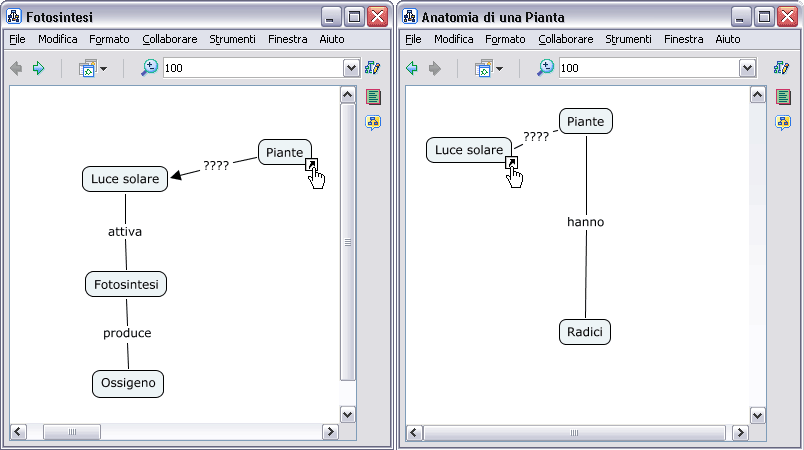Click back arrow in Anatomia di una Pianta toolbar
The height and width of the screenshot is (450, 804).
coord(412,68)
